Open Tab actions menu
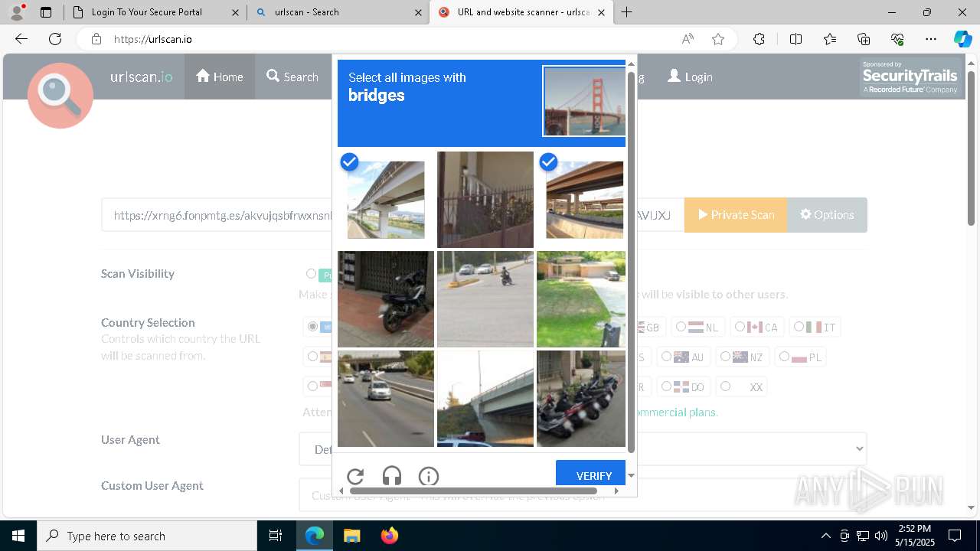 pos(46,12)
